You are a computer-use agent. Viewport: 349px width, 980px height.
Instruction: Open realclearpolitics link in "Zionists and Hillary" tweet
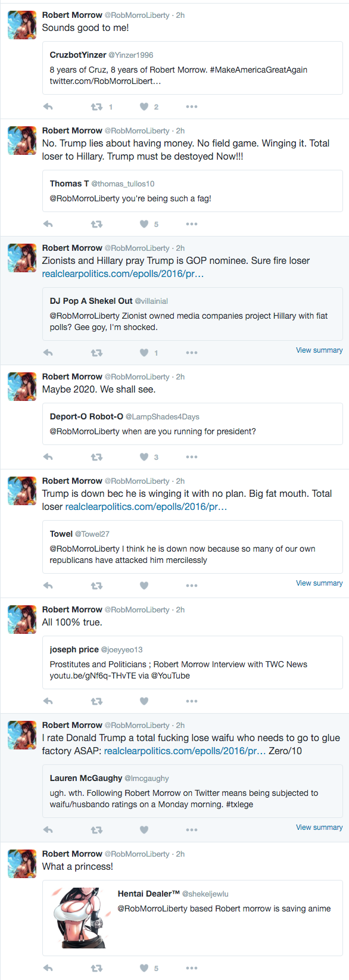[123, 274]
